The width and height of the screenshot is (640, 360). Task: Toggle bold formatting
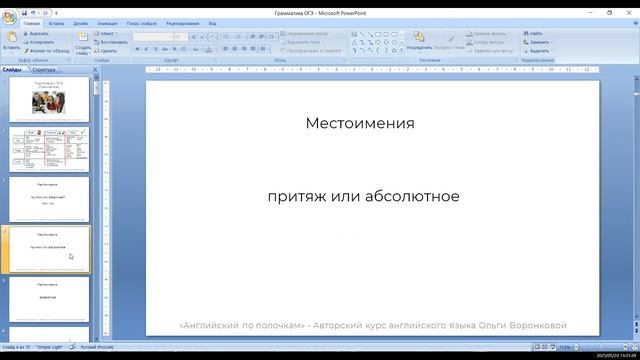[137, 49]
